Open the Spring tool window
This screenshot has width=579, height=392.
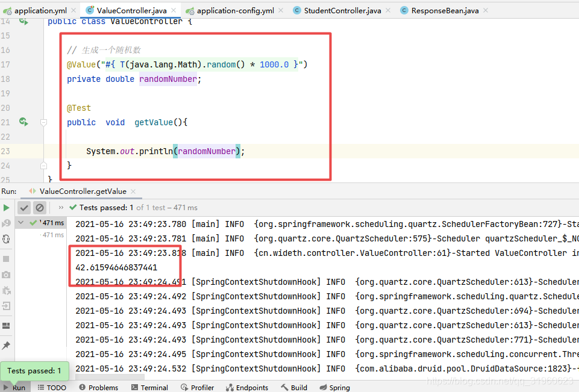tap(334, 388)
